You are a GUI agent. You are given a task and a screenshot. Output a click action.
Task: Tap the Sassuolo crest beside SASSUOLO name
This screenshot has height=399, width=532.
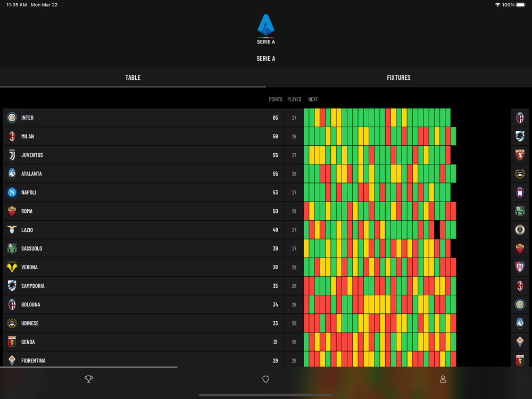click(x=12, y=248)
